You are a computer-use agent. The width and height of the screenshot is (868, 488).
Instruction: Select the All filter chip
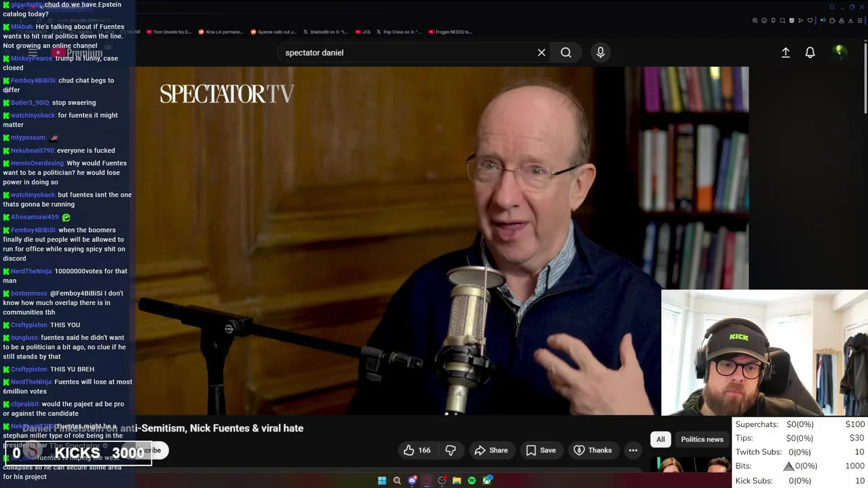[660, 439]
